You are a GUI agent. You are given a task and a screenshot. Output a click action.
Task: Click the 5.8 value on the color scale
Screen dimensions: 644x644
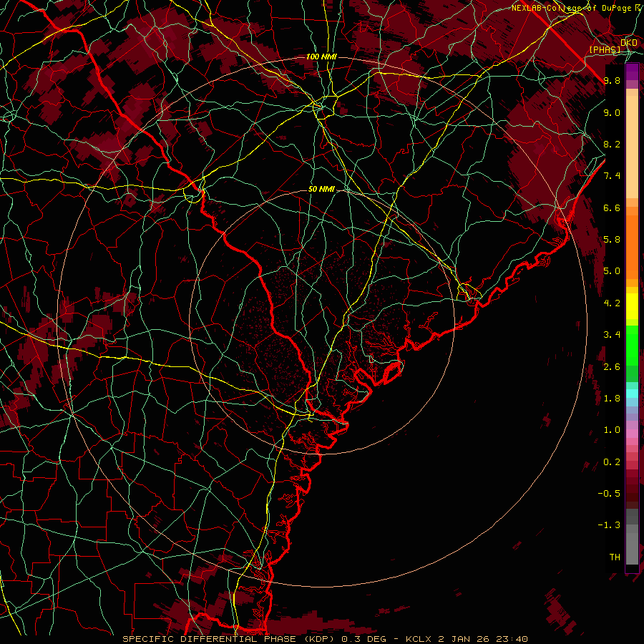coord(612,240)
